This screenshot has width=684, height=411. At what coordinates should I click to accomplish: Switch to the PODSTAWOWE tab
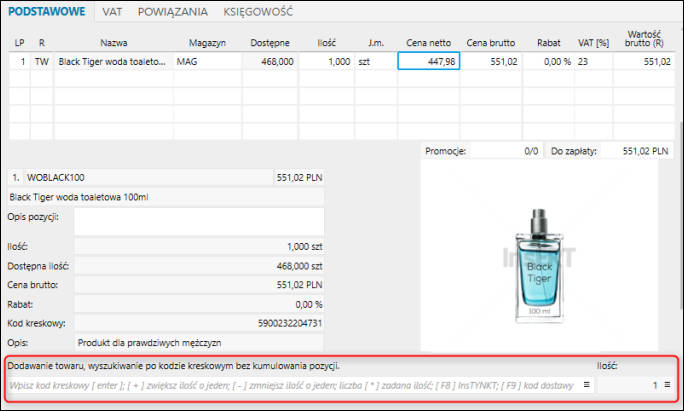tap(47, 11)
